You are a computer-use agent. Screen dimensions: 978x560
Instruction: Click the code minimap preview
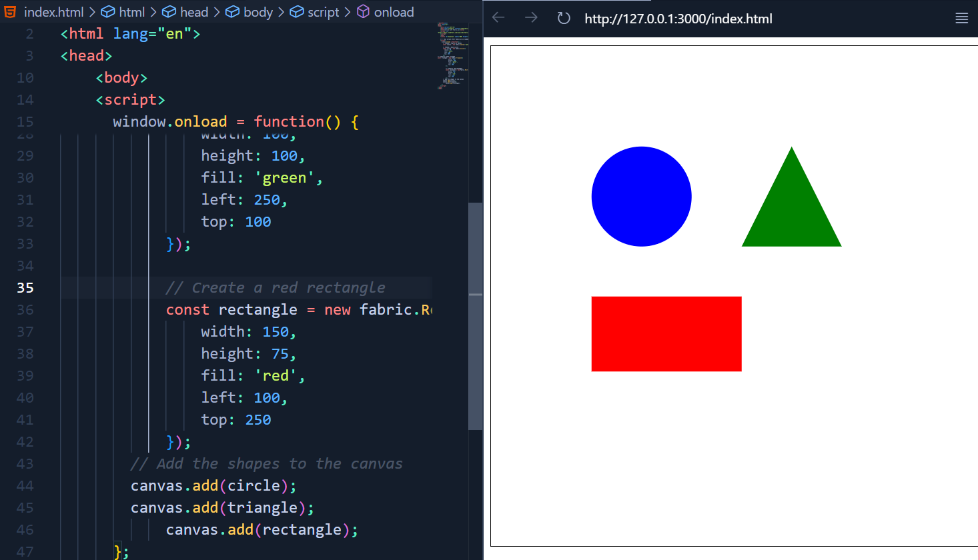pyautogui.click(x=452, y=55)
